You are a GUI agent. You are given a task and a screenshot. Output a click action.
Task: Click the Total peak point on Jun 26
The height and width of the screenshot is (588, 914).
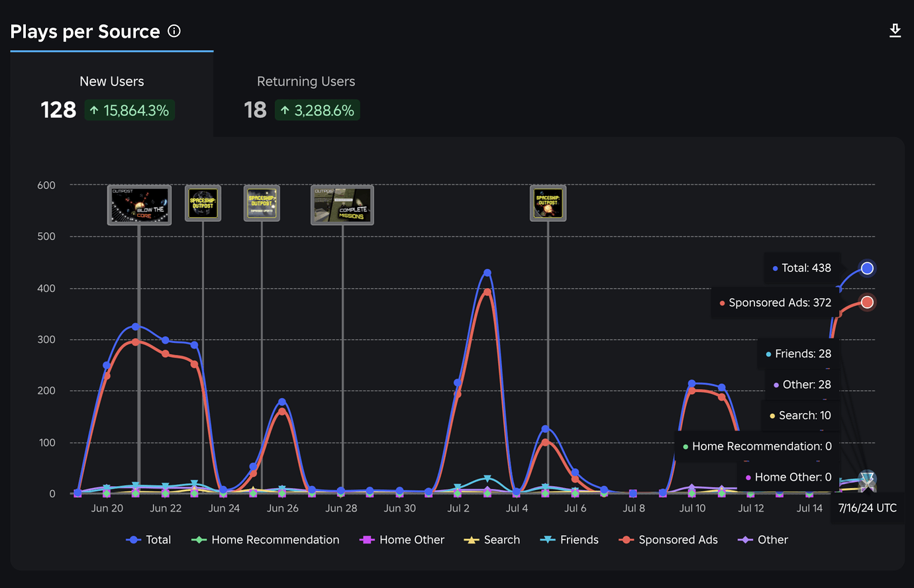pyautogui.click(x=282, y=402)
